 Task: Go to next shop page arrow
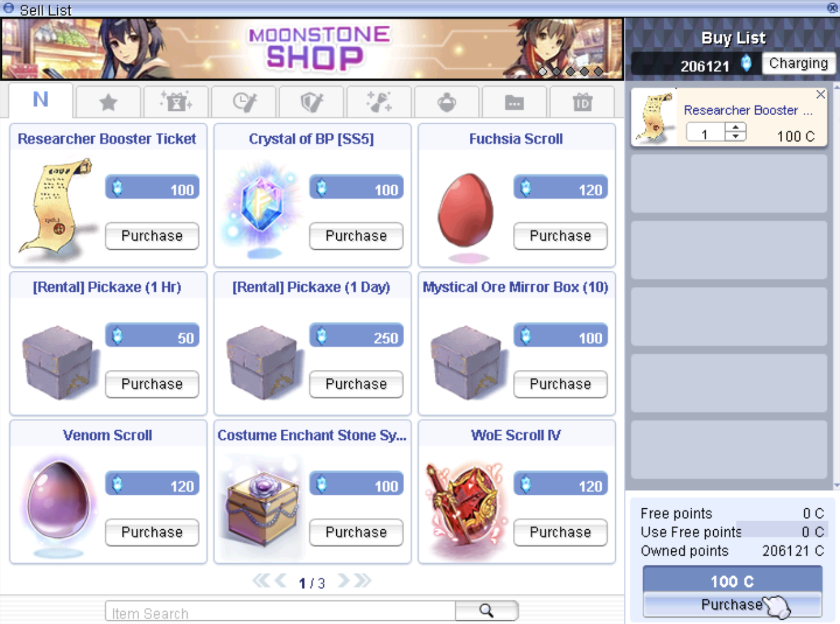point(344,580)
